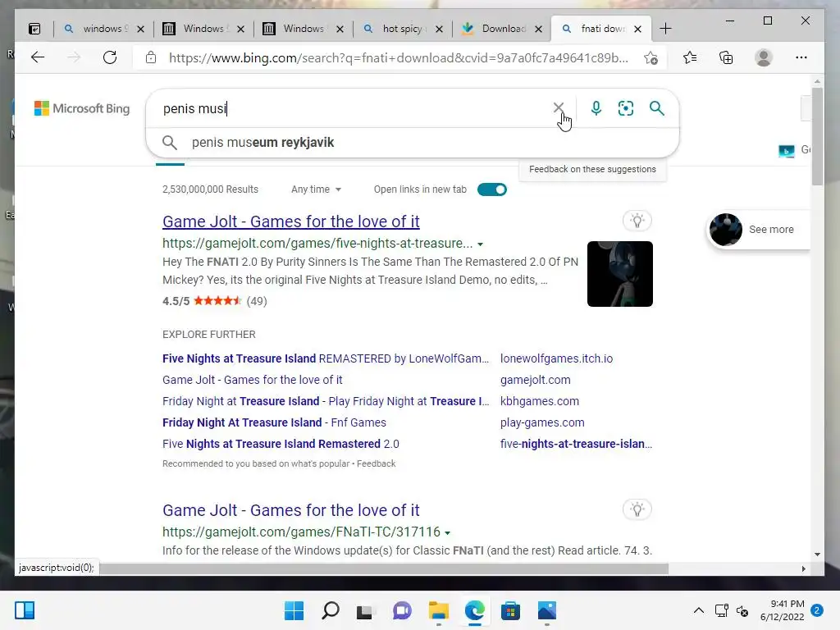Screen dimensions: 840x630
Task: Go to Microsoft Bing home logo
Action: 82,108
